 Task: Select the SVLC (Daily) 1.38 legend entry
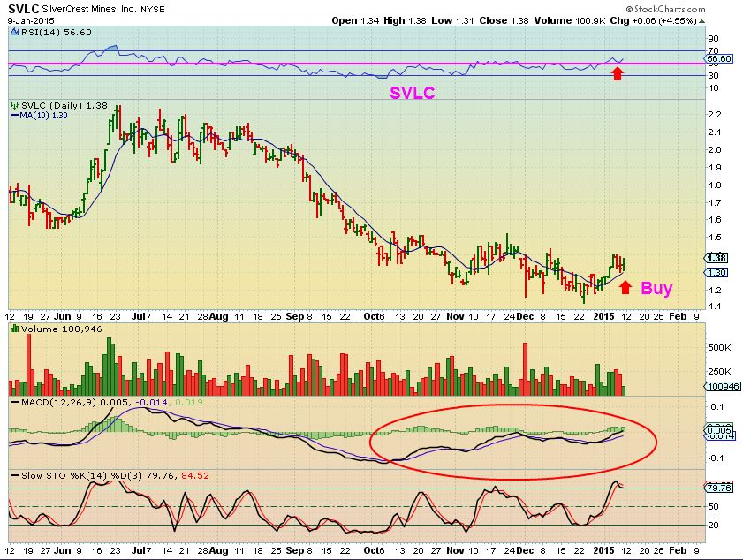pos(64,106)
